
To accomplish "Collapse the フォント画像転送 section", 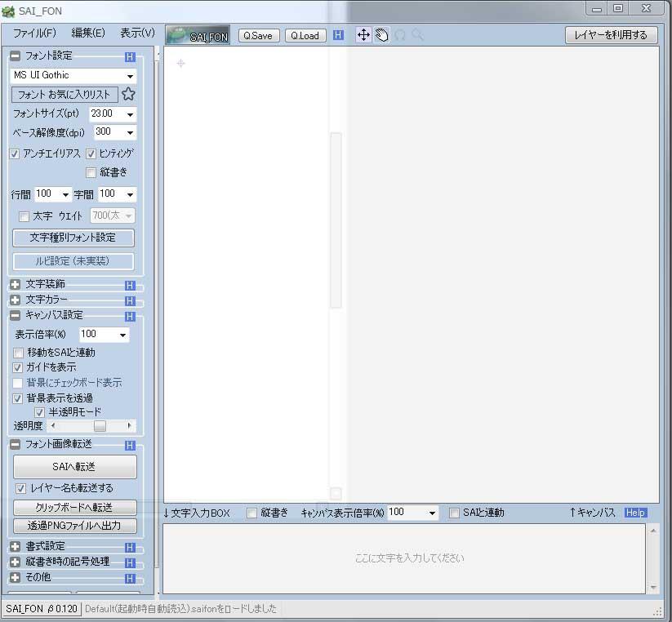I will click(x=15, y=444).
